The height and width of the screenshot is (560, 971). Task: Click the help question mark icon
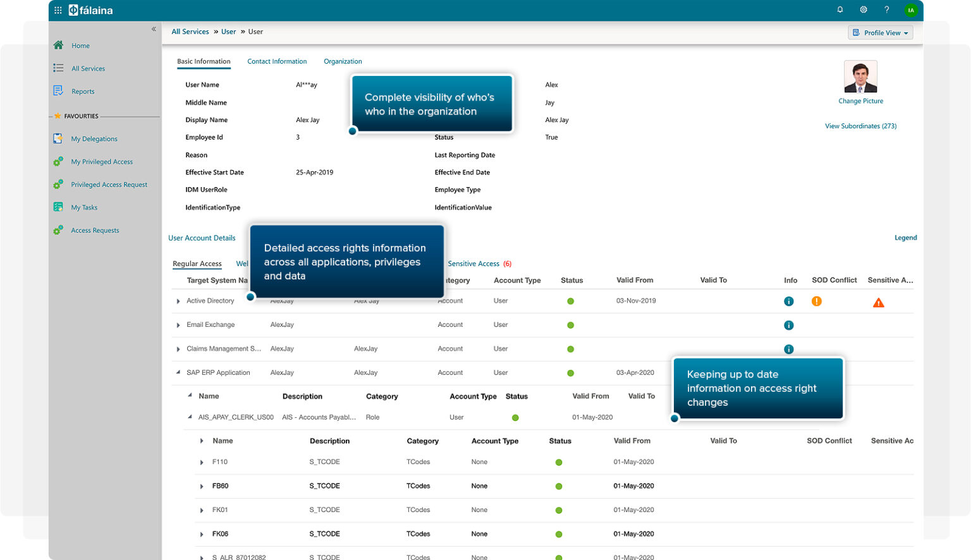click(x=887, y=9)
